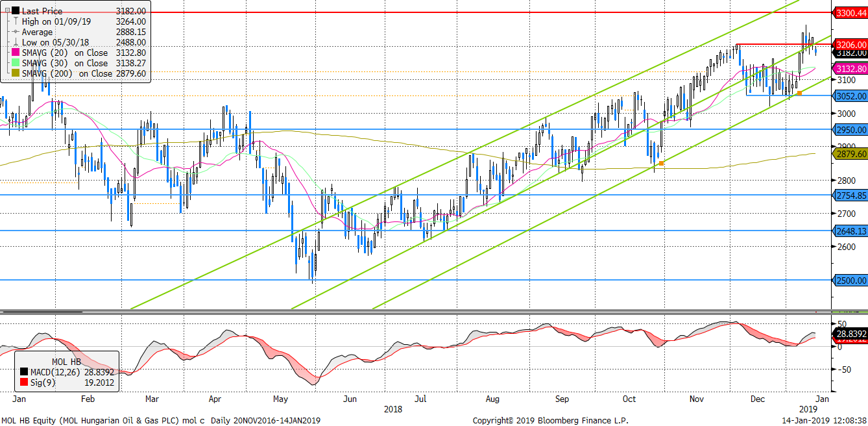Click the orange marker near 3052.00 line

click(799, 94)
